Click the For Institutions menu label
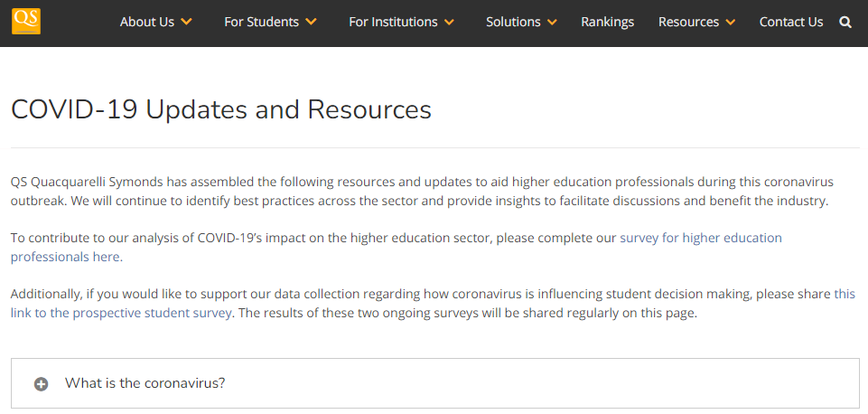This screenshot has height=414, width=868. tap(393, 22)
